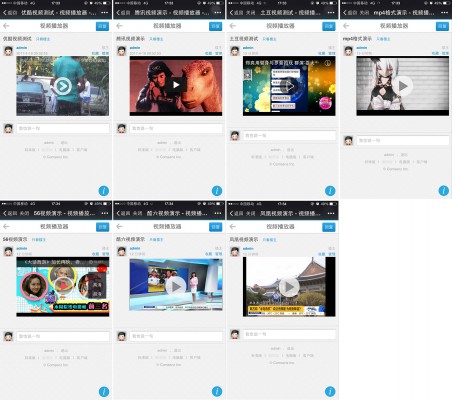Click comment input field below dinosaur video

tap(176, 128)
